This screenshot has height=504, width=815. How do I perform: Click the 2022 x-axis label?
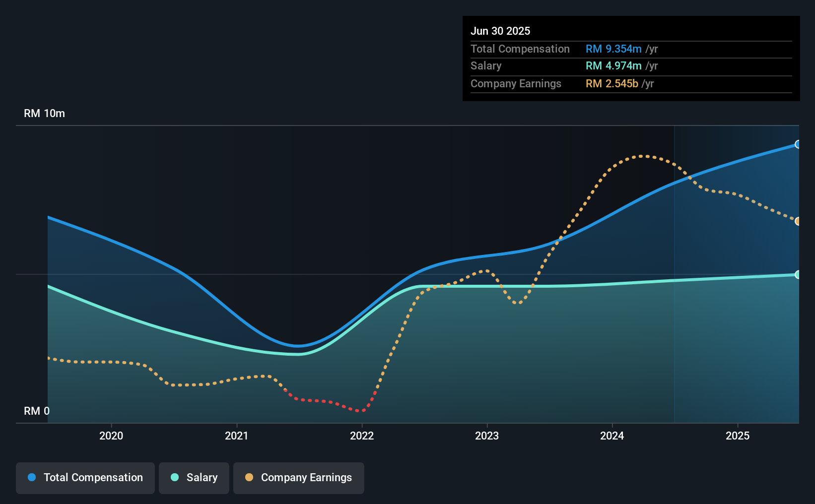click(x=362, y=436)
